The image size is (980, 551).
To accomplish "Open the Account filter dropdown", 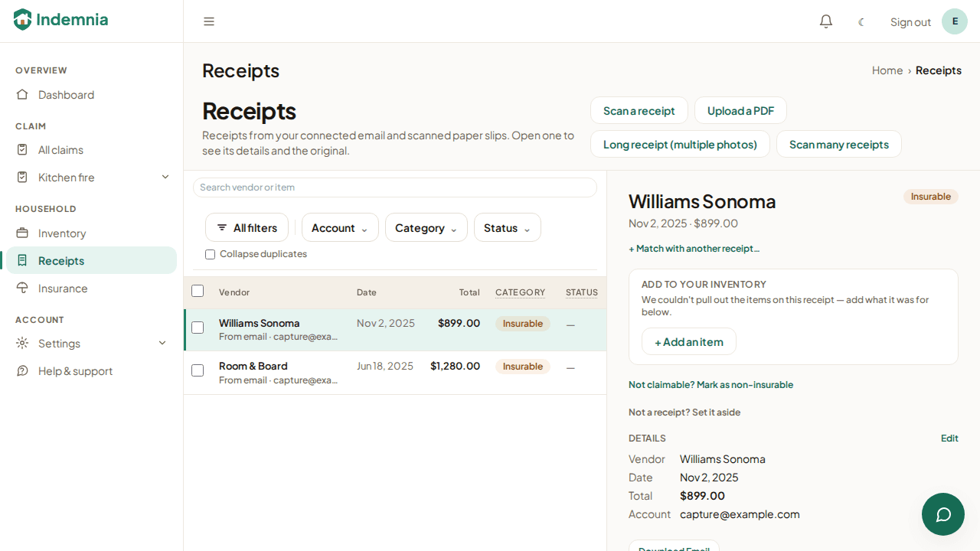I will [x=340, y=227].
